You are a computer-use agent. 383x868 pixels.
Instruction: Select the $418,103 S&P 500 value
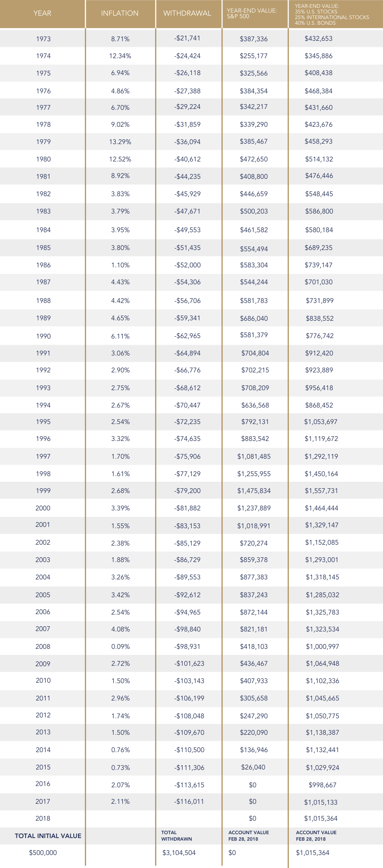point(254,647)
